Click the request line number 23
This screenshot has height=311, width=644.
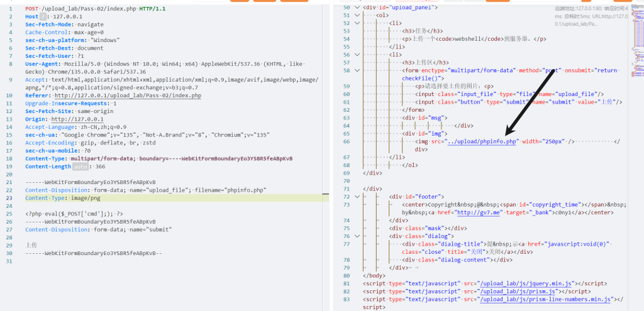(10, 198)
